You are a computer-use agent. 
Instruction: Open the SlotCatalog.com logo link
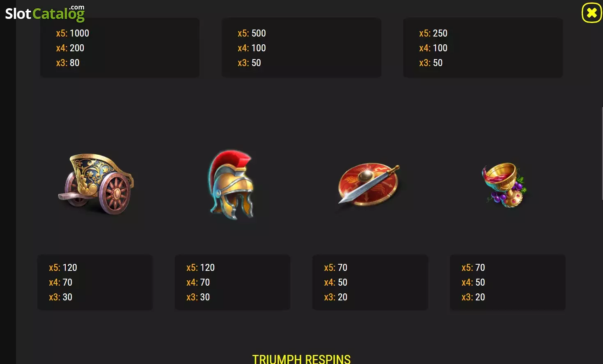pyautogui.click(x=45, y=13)
